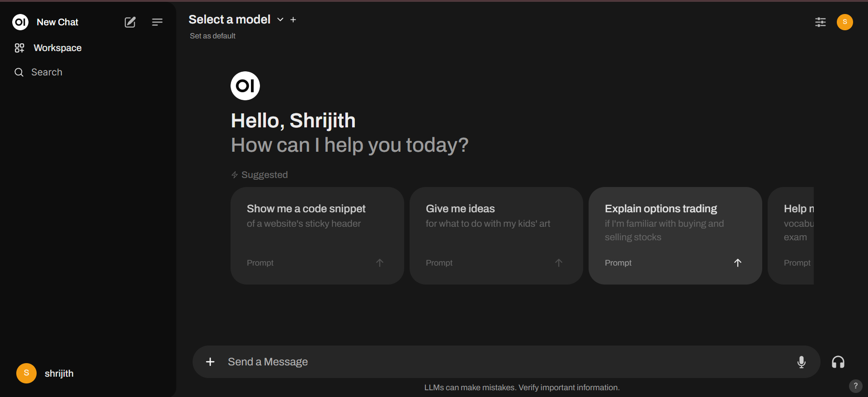Click the up arrow on code snippet card
Image resolution: width=868 pixels, height=397 pixels.
380,263
